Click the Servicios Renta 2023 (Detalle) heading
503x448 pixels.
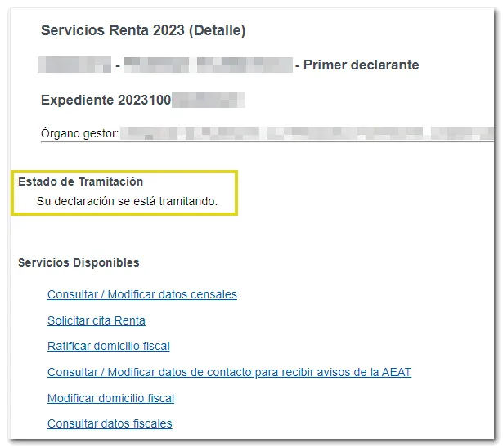[143, 31]
